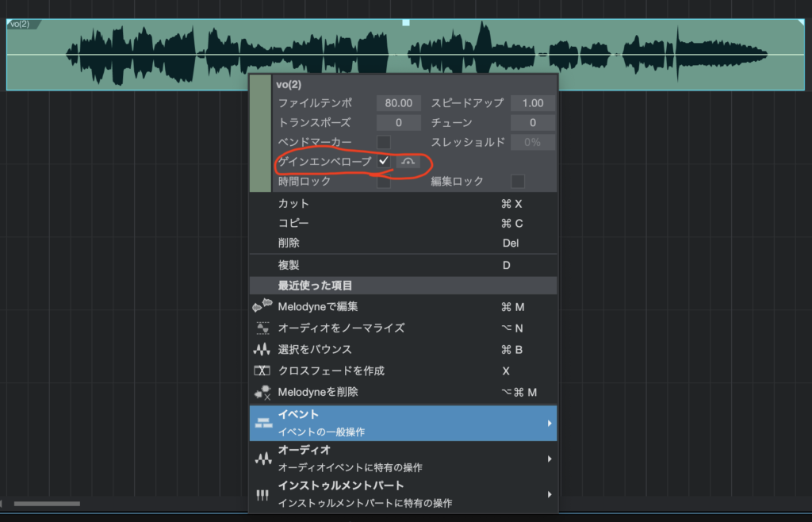The width and height of the screenshot is (812, 522).
Task: Click the Melodyneを削除 icon
Action: (x=262, y=392)
